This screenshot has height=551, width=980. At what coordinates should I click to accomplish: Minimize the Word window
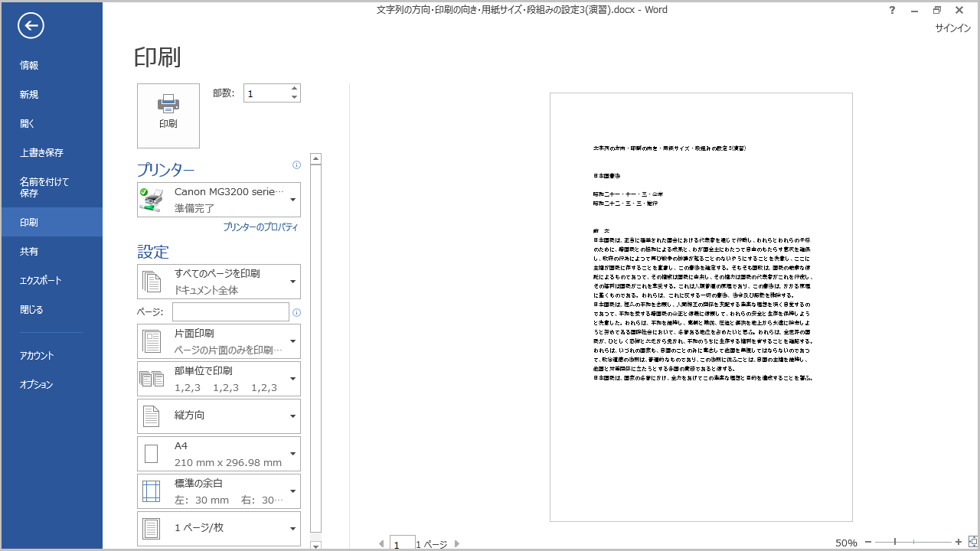click(x=914, y=10)
